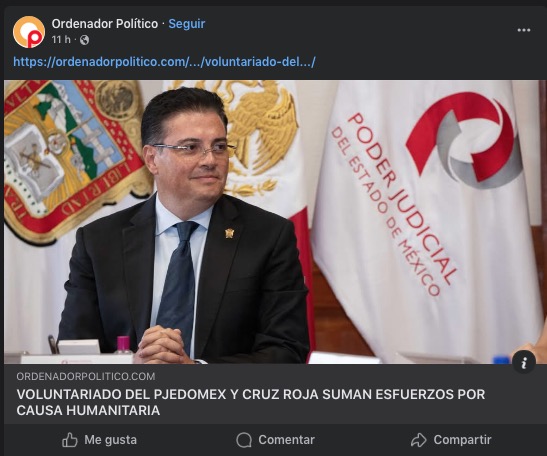Choose the 'Compartir' button label
Screen dimensions: 547x456
click(462, 440)
